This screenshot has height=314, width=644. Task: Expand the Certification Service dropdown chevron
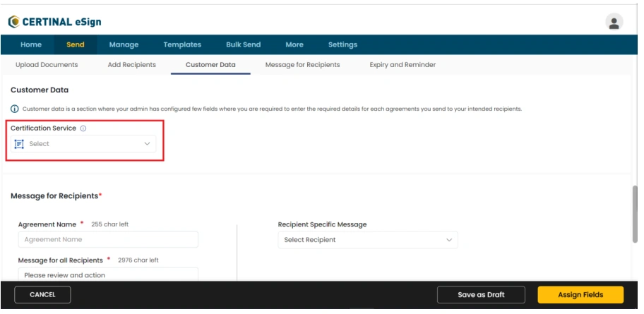(x=147, y=144)
